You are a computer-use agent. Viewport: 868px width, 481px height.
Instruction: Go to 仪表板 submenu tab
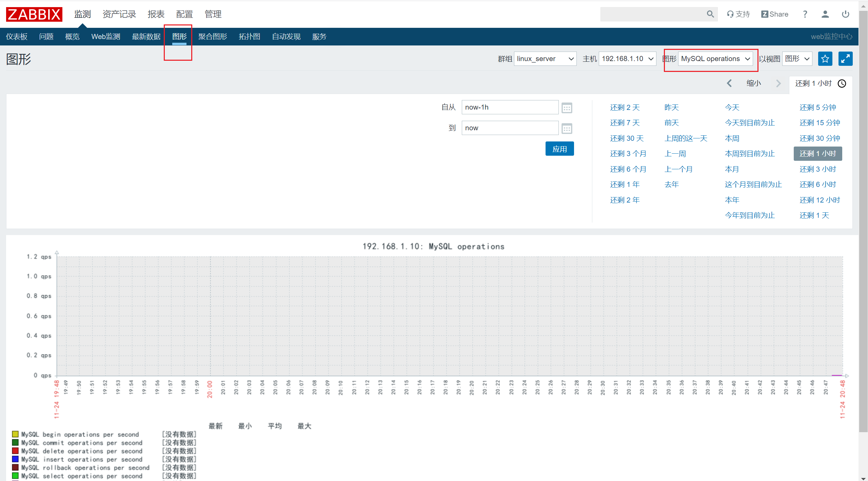17,37
